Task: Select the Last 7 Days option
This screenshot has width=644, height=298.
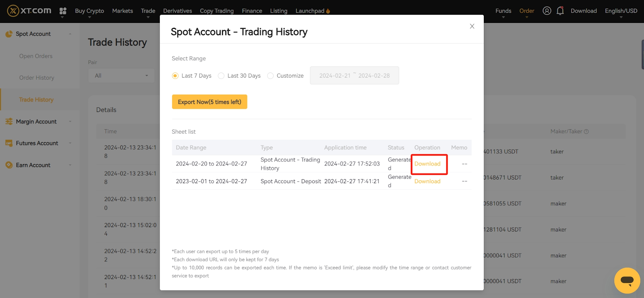Action: coord(175,76)
